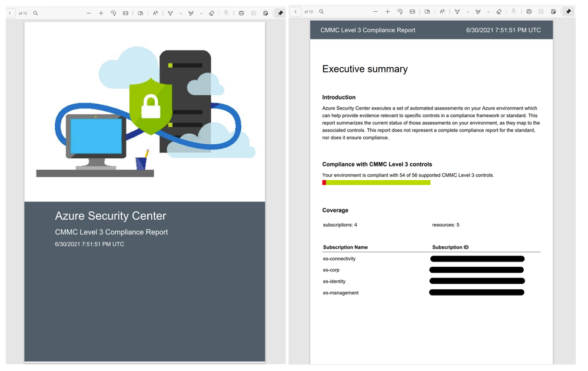Choose Erase tool in right viewer
588x371 pixels.
click(499, 12)
